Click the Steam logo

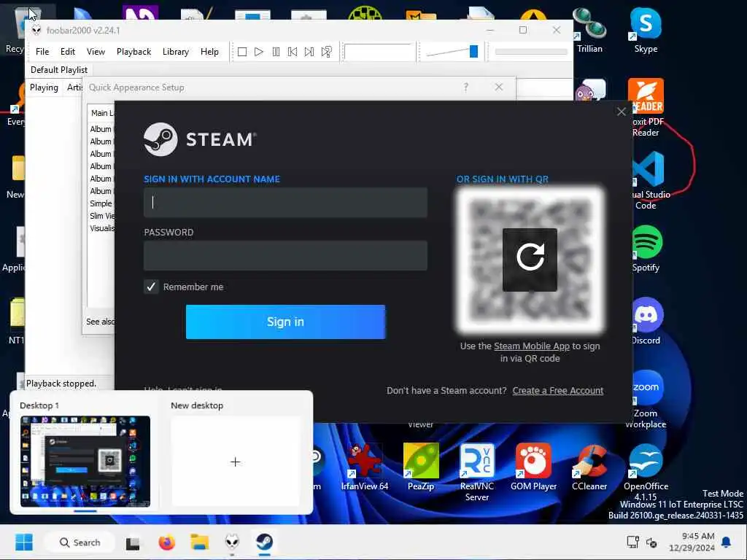(x=200, y=139)
